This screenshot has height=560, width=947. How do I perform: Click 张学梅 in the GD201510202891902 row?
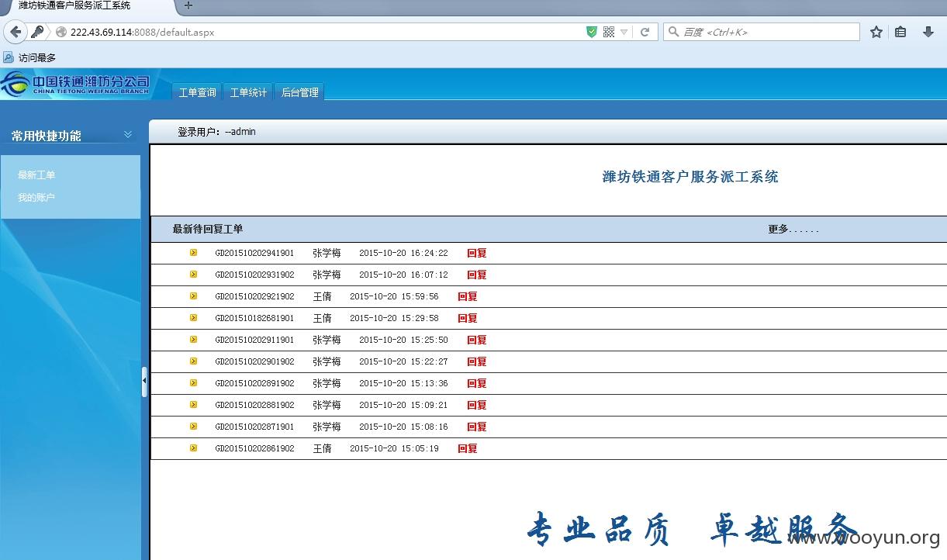pos(327,383)
